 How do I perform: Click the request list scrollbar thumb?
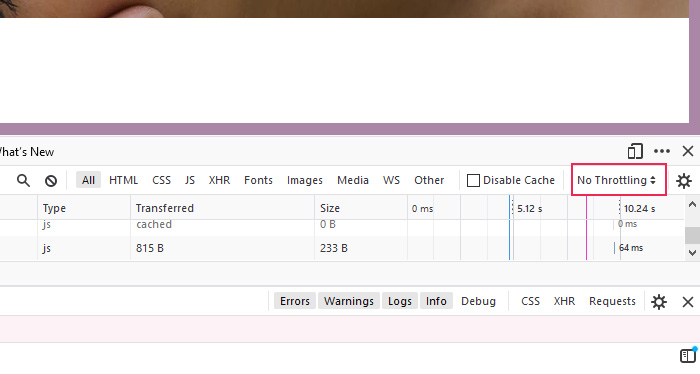[692, 235]
